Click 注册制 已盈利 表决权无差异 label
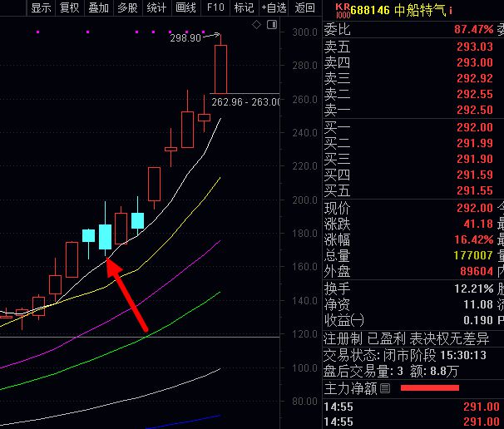Image resolution: width=504 pixels, height=429 pixels. tap(406, 338)
